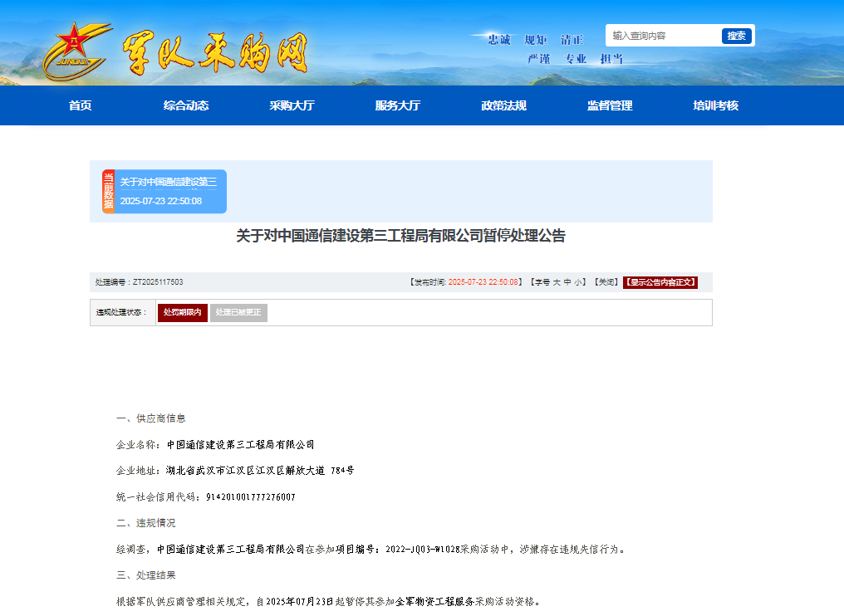Set font size to 小

point(577,282)
